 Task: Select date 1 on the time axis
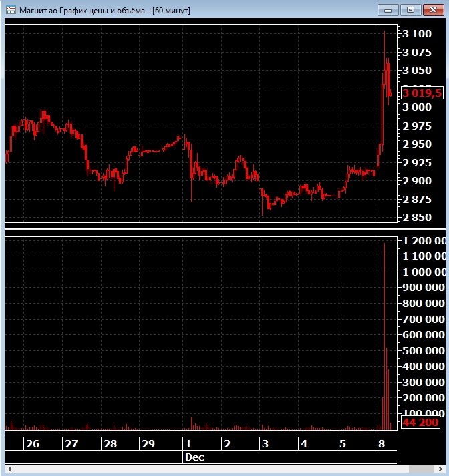coord(188,444)
